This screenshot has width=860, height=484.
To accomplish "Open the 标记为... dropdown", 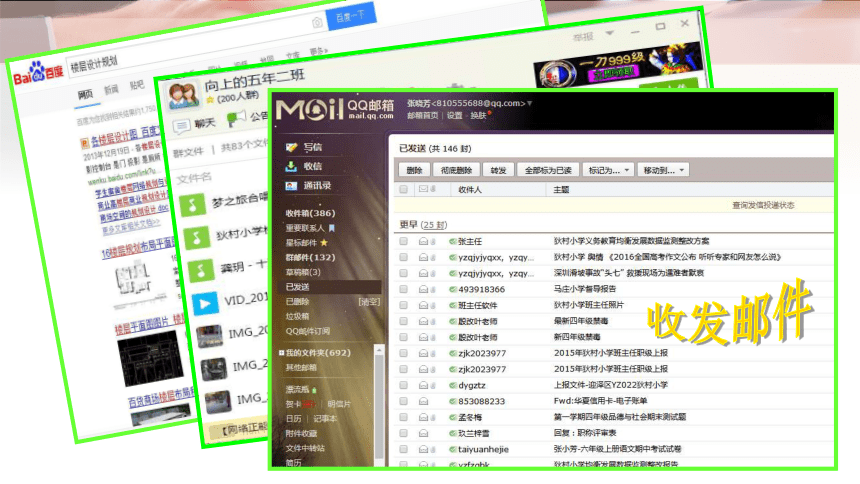I will coord(608,170).
